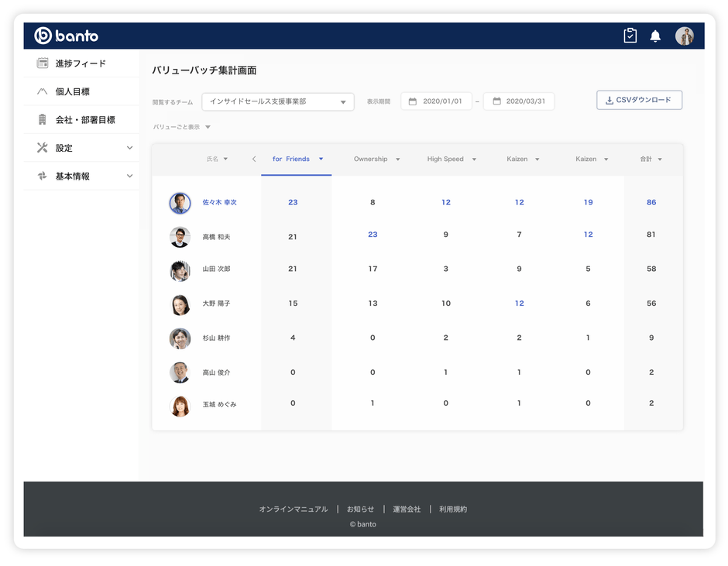The height and width of the screenshot is (566, 728).
Task: Open 会社・部署目標 using the building icon
Action: [42, 119]
